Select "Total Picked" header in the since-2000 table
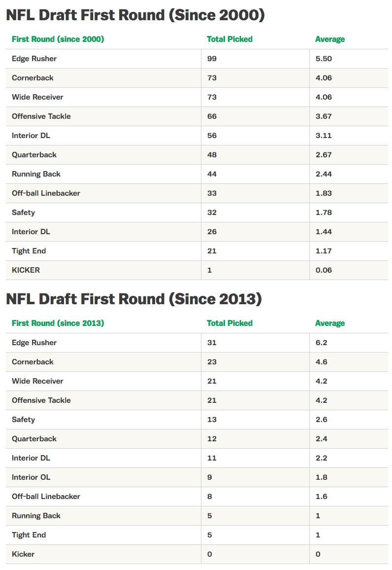 click(x=229, y=39)
